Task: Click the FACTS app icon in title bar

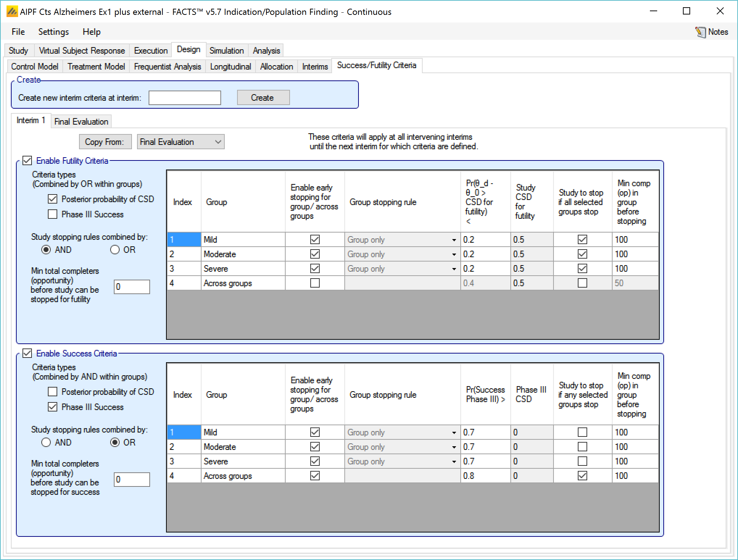Action: point(12,12)
